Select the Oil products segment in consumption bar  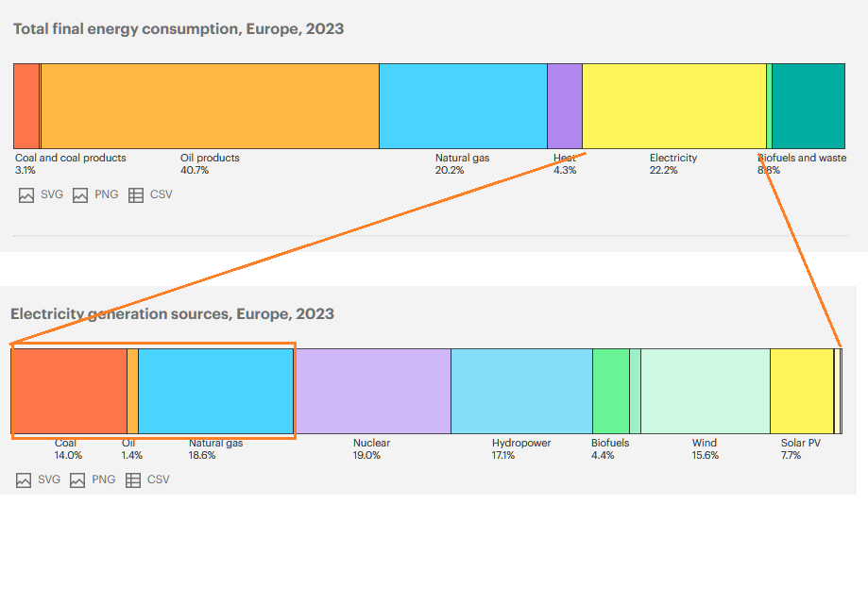tap(210, 107)
